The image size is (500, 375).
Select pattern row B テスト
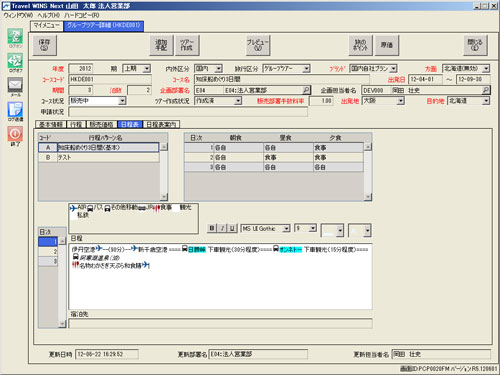[99, 157]
